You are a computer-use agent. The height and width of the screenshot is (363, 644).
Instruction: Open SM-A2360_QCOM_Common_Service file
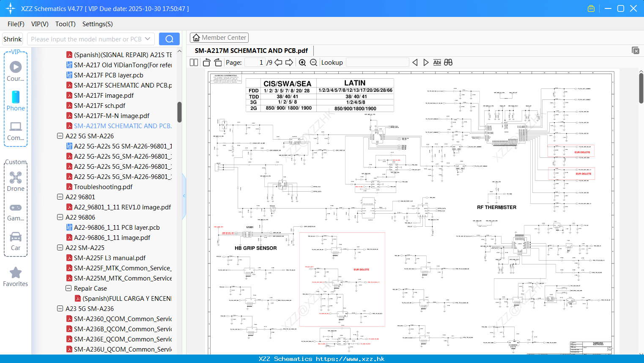[119, 319]
